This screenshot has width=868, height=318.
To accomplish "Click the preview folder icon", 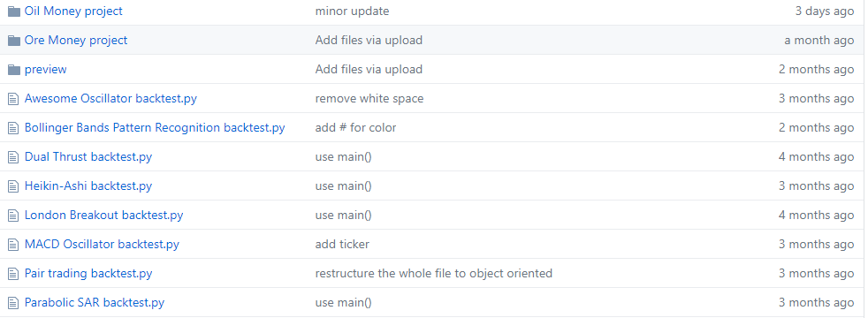I will click(x=14, y=70).
